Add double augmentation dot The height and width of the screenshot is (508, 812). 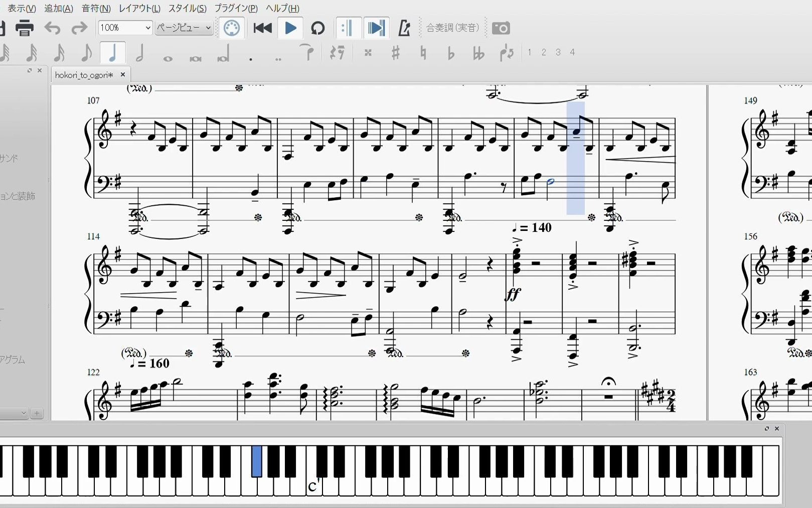coord(278,58)
